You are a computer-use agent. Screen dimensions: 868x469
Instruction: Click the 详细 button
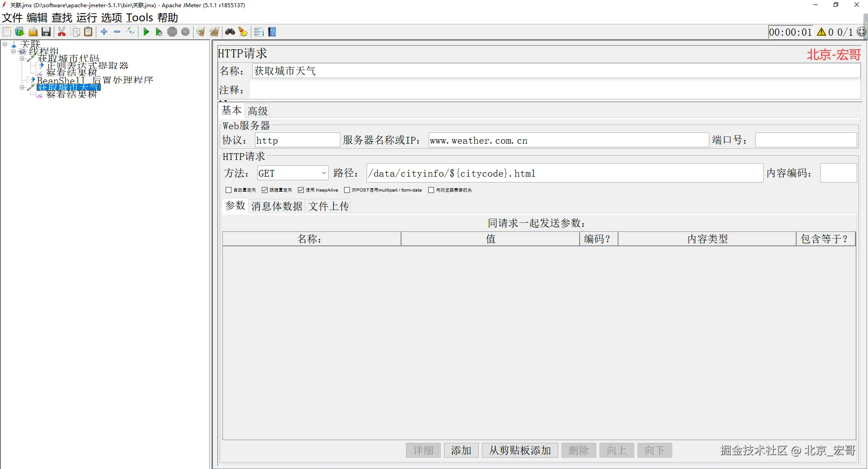[x=423, y=450]
